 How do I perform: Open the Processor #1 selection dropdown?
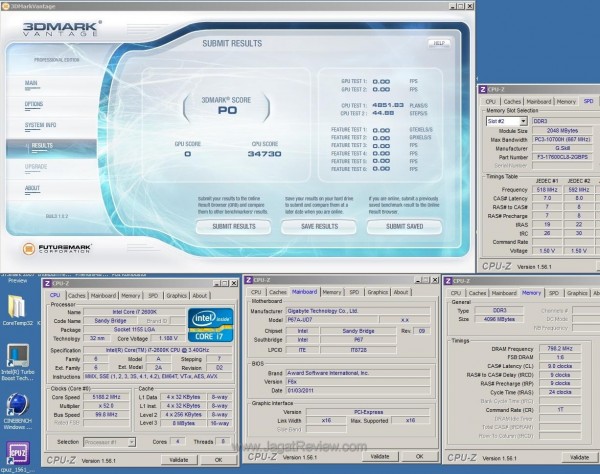(x=109, y=441)
